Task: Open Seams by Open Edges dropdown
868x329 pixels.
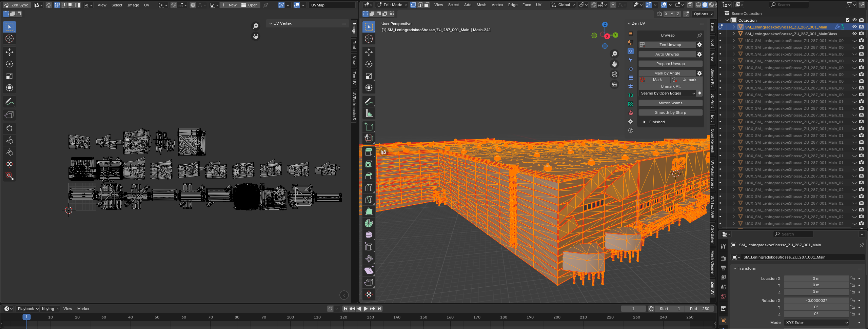Action: coord(667,93)
